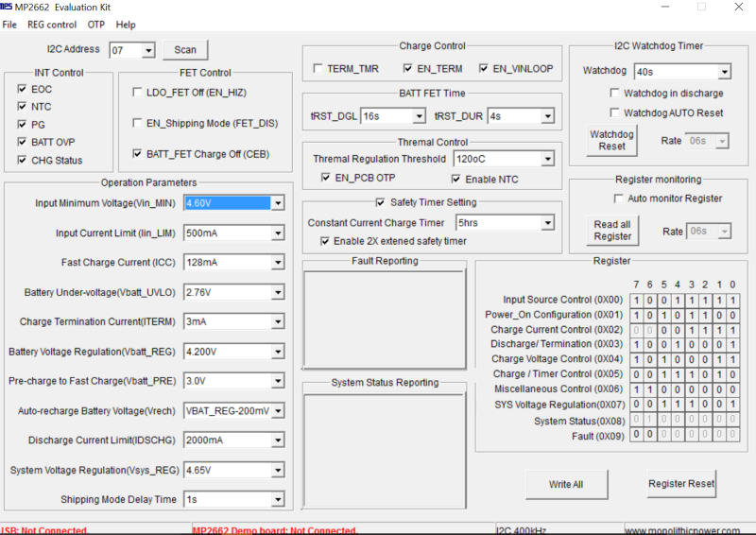756x535 pixels.
Task: Enable Watchdog AUTO Reset checkbox
Action: pyautogui.click(x=615, y=112)
